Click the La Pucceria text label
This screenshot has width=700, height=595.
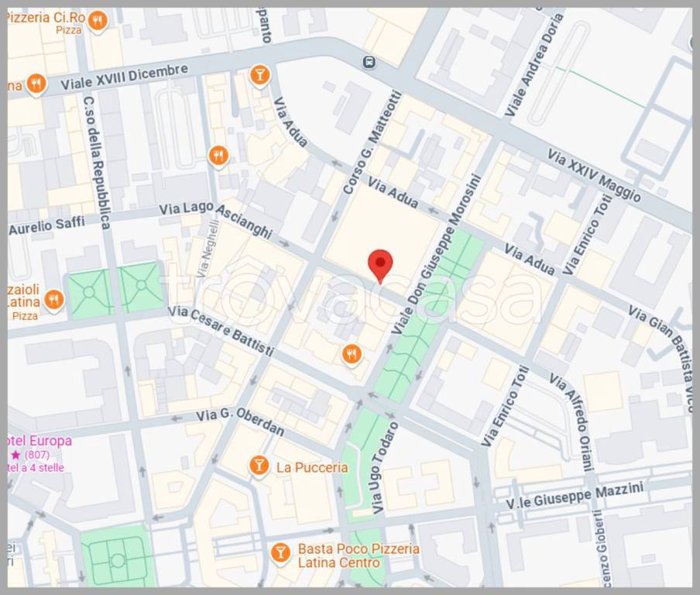(312, 467)
